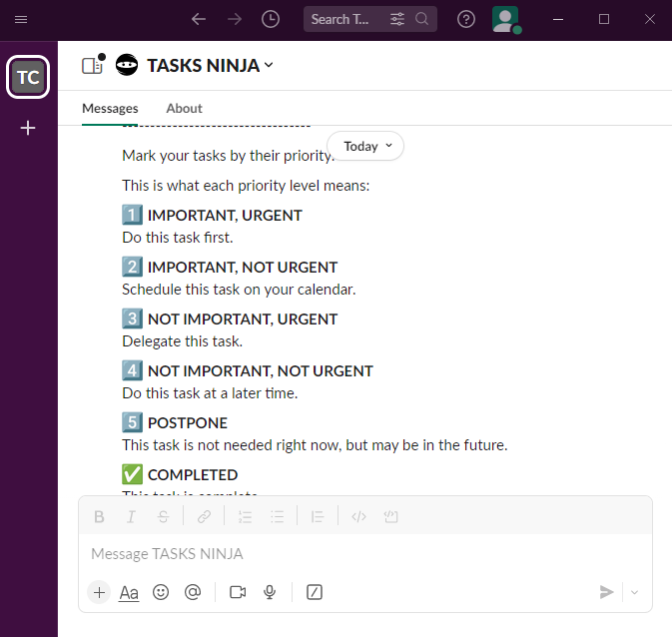Open the history clock icon

point(271,19)
